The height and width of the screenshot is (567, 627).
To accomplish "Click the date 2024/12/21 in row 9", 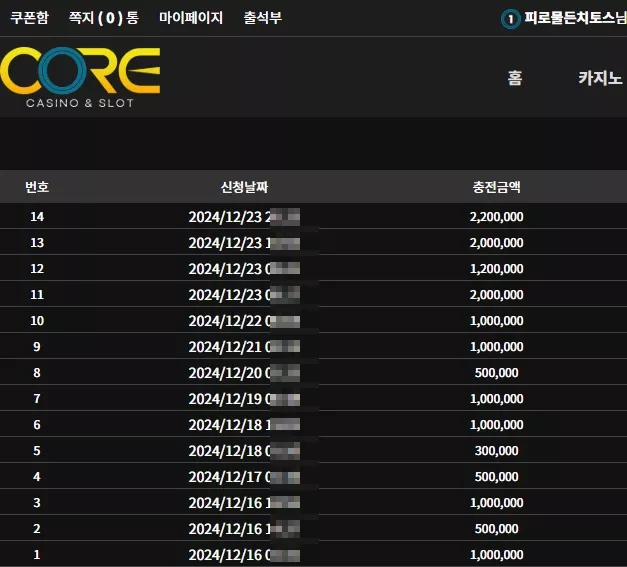I will [x=225, y=347].
